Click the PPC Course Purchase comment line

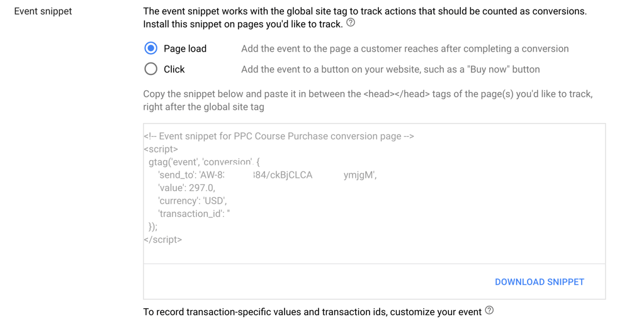279,136
